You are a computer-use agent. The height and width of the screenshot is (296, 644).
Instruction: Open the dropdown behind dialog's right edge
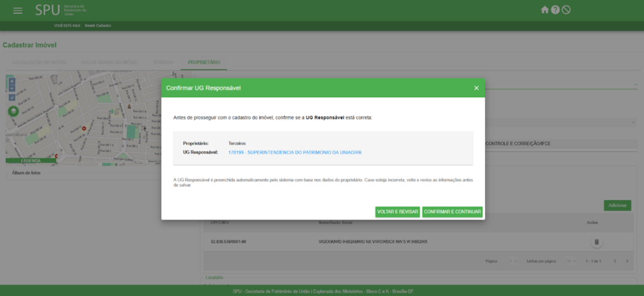tap(561, 123)
